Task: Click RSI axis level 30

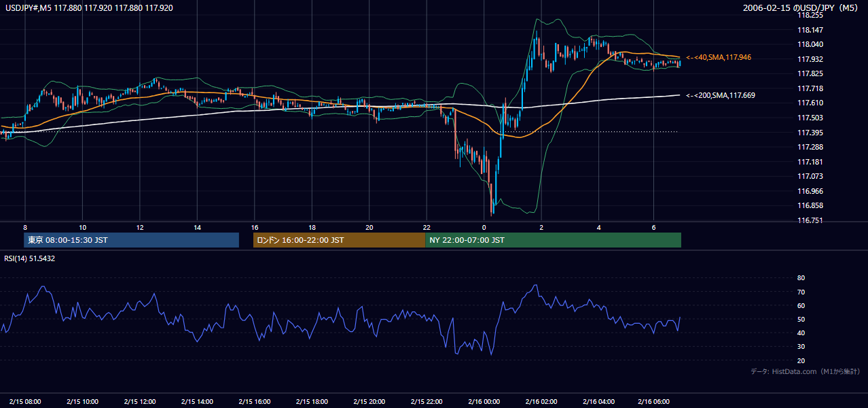Action: [801, 346]
